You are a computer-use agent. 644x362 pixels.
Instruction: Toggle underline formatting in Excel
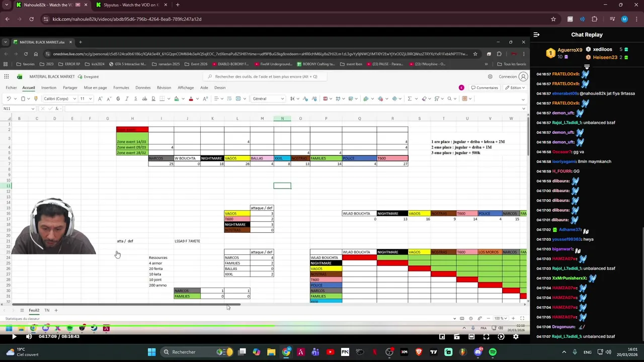click(x=135, y=99)
